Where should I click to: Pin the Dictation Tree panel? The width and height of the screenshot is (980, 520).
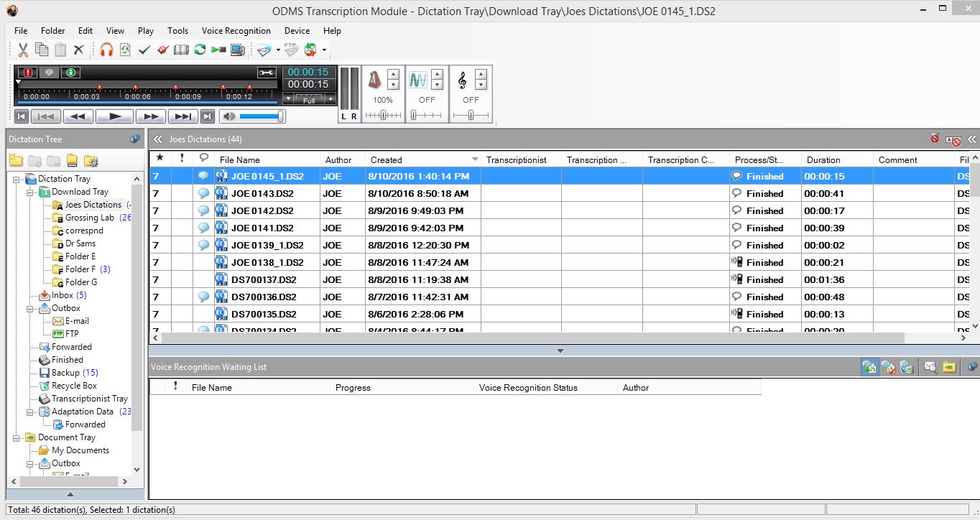click(135, 139)
